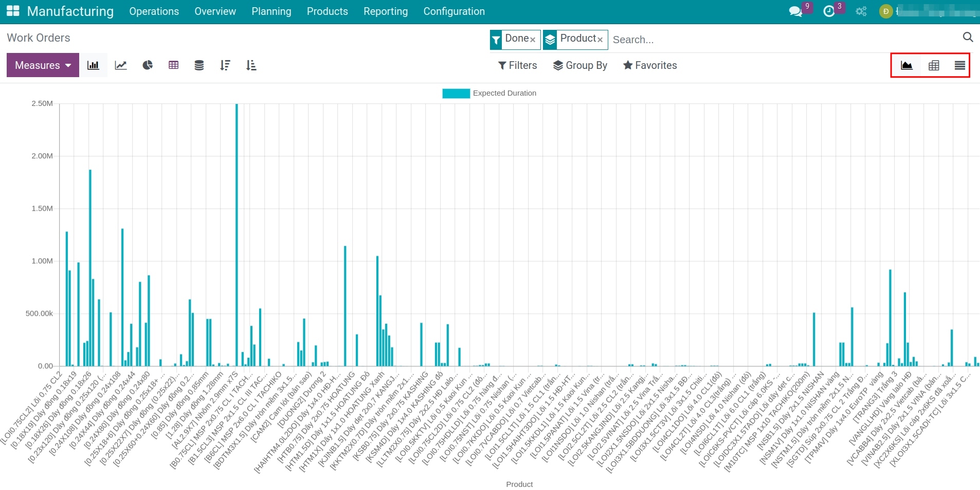Click the Manufacturing app title
980x490 pixels.
point(70,11)
